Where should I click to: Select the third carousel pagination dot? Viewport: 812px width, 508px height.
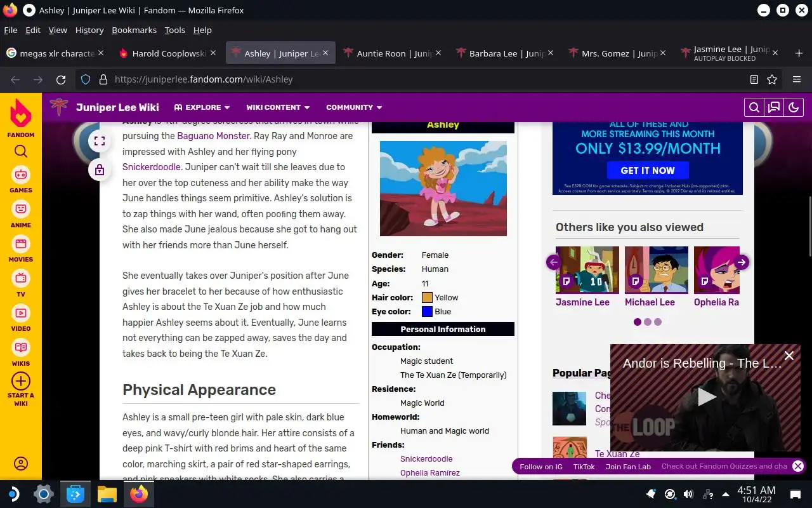658,322
